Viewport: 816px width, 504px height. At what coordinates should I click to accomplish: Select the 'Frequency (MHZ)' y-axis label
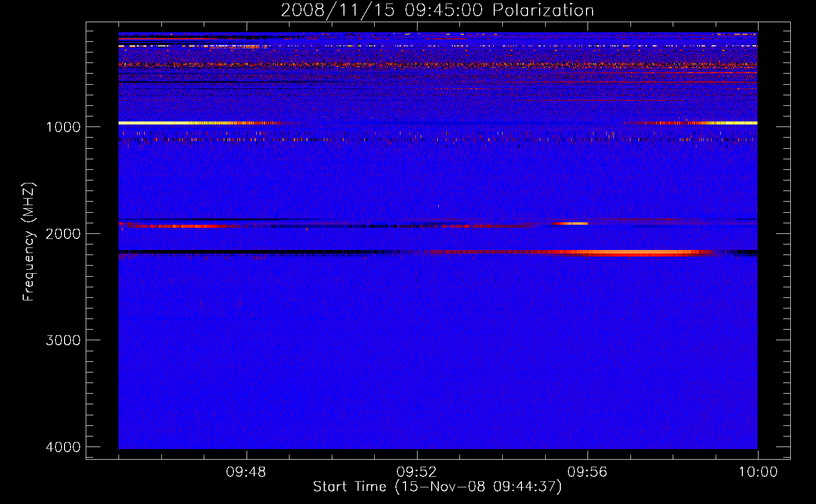(x=29, y=241)
